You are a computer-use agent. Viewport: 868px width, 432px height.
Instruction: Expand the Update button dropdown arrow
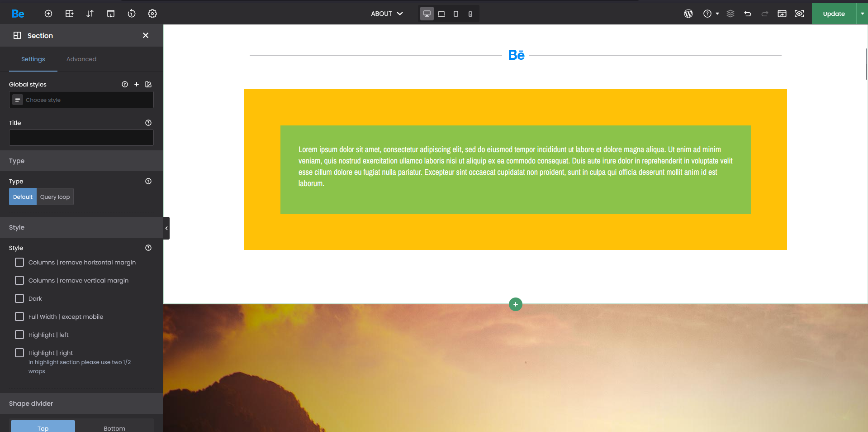point(862,14)
